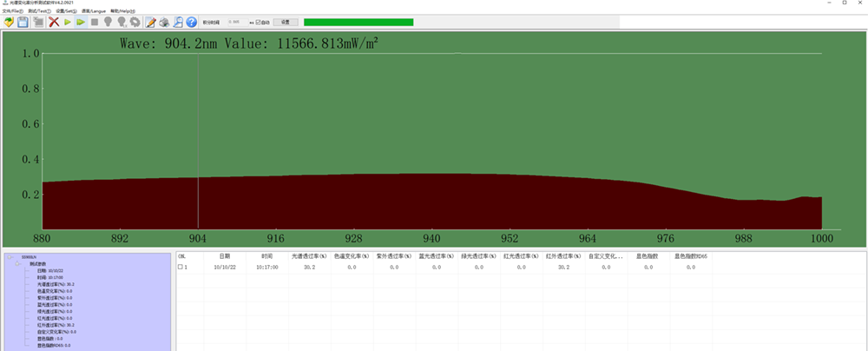Click the print preview magnifier icon
This screenshot has width=868, height=351.
coord(177,22)
